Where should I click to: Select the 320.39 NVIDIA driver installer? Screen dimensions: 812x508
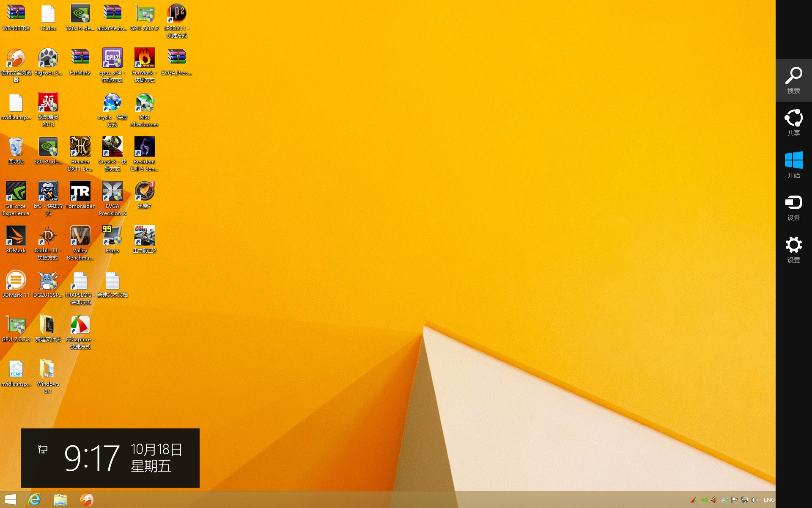coord(48,151)
